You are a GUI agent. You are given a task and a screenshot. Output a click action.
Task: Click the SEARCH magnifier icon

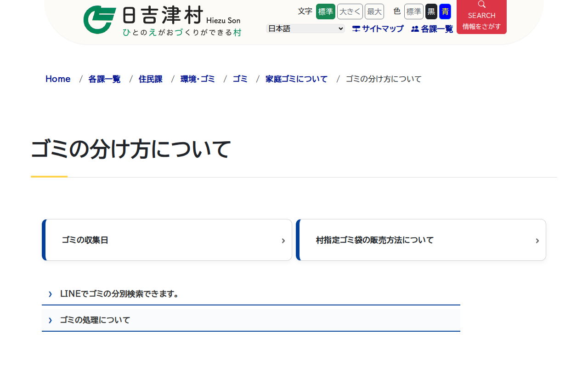[x=481, y=5]
